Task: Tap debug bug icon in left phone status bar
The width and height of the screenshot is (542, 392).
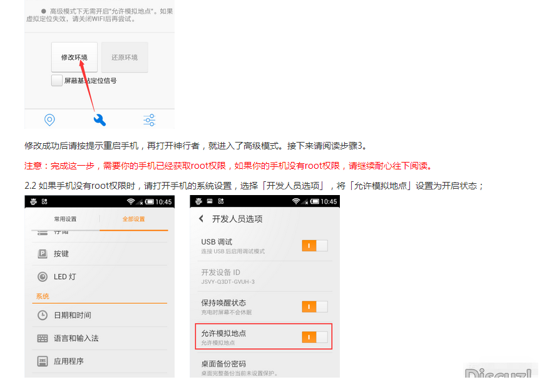Action: pos(33,201)
